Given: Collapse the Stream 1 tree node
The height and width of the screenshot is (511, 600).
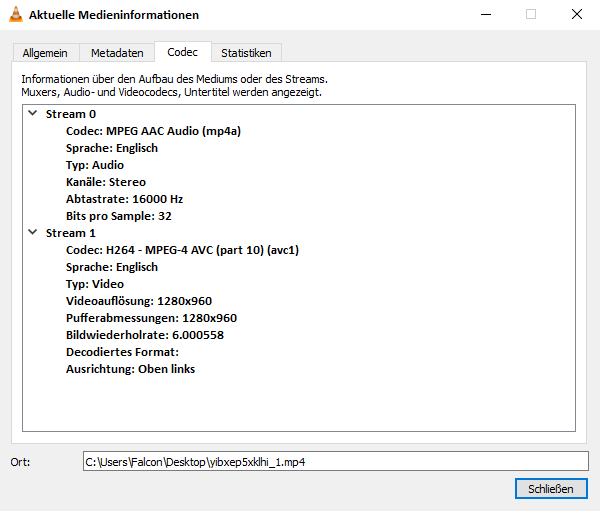Looking at the screenshot, I should 32,233.
